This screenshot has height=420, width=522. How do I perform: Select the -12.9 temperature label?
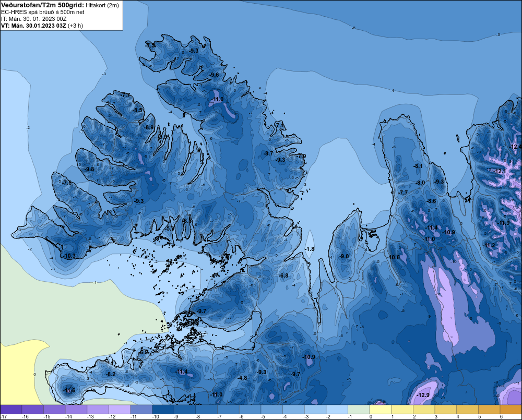click(423, 395)
